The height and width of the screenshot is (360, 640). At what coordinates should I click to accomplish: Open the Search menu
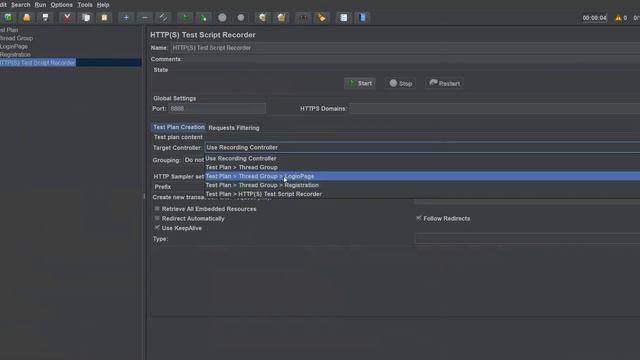coord(20,5)
